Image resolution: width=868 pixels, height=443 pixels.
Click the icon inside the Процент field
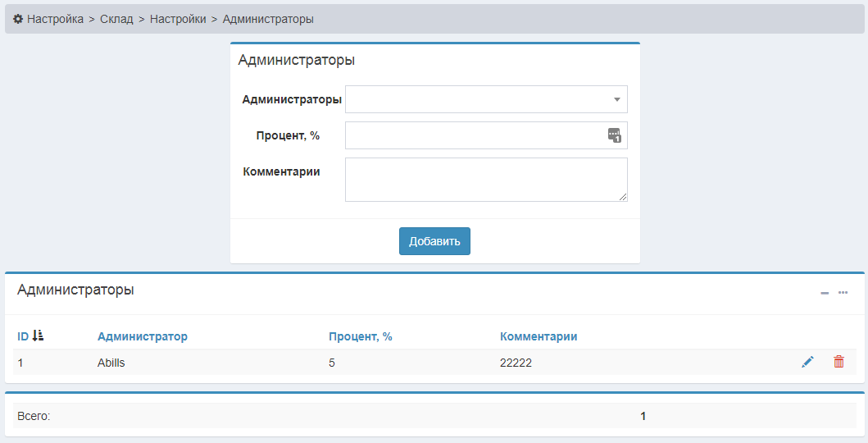click(614, 135)
